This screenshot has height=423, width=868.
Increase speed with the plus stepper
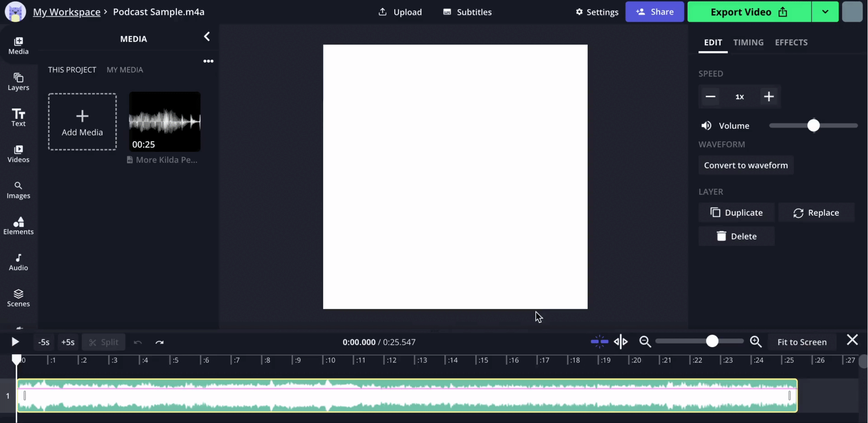[769, 97]
